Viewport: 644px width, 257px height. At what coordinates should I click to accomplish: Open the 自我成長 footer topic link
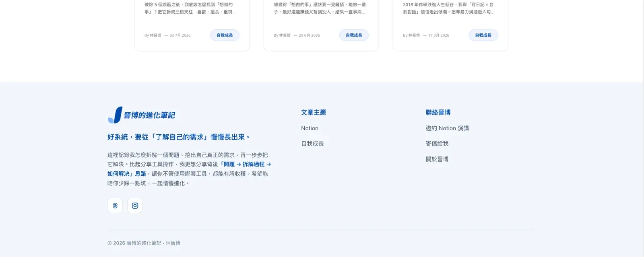(312, 144)
